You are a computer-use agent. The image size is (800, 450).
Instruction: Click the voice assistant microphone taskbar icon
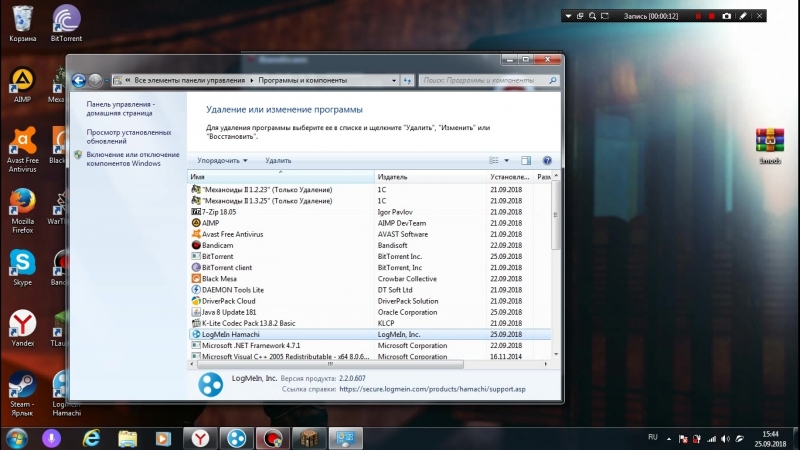point(52,438)
